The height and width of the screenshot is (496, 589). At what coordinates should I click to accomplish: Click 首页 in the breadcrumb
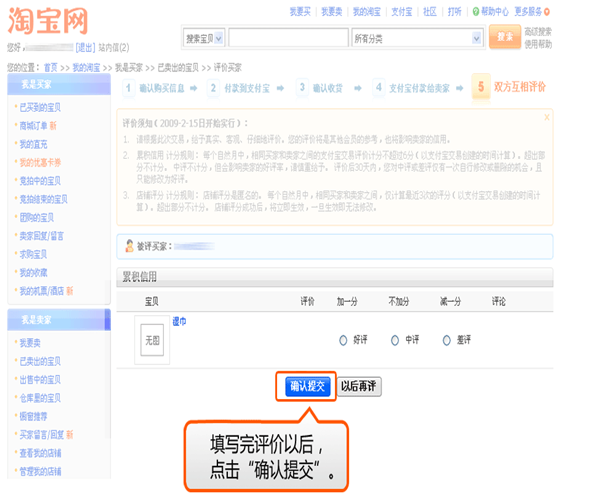tap(51, 68)
